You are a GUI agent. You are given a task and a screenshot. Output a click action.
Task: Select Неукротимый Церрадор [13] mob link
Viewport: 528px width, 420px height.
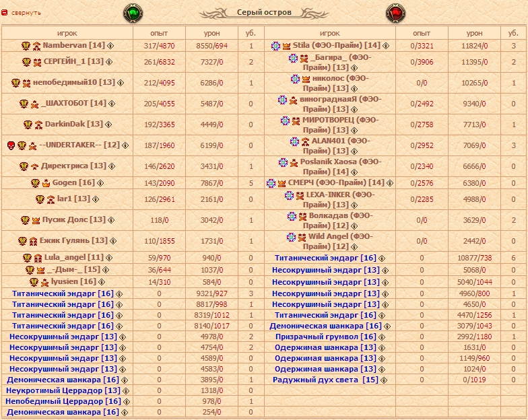[63, 390]
